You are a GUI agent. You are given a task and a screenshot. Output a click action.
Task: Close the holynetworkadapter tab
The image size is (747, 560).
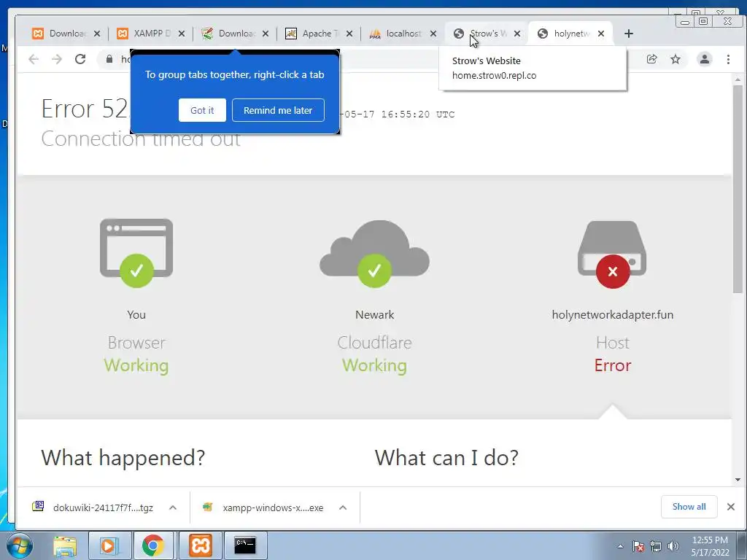click(x=601, y=34)
